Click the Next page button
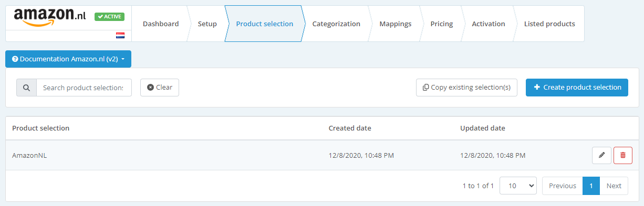 (614, 186)
